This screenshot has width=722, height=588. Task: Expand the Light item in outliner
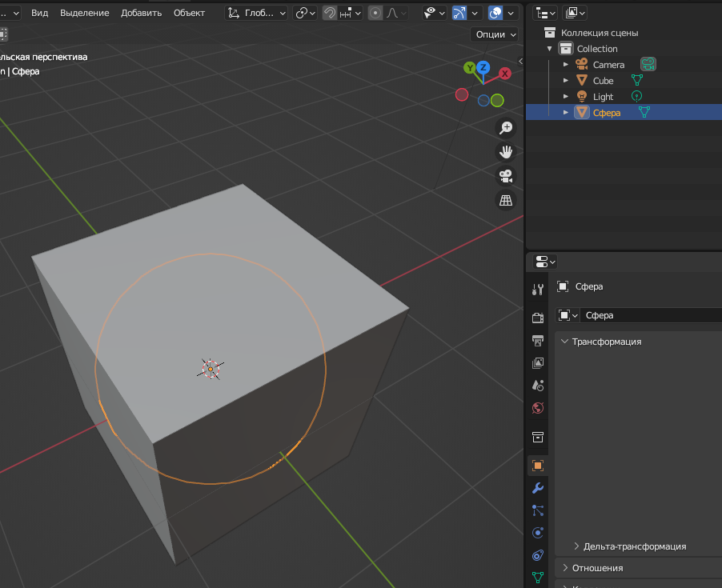pos(565,97)
